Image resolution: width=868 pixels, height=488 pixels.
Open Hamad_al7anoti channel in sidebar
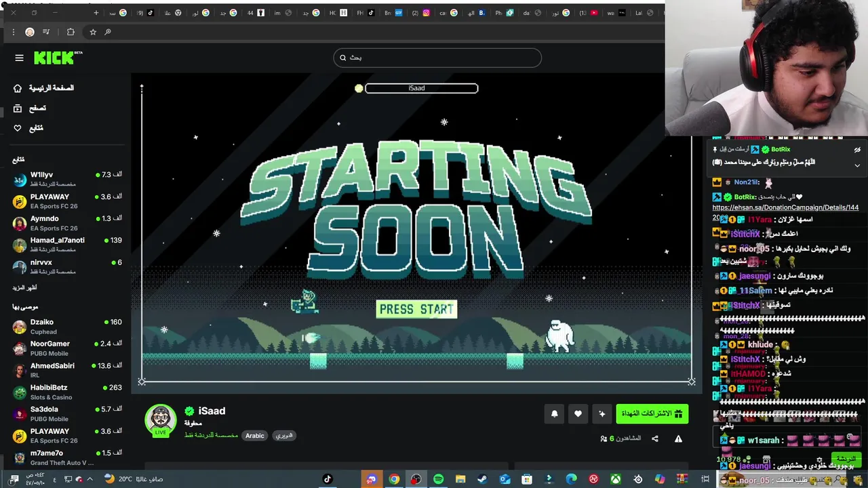click(67, 245)
